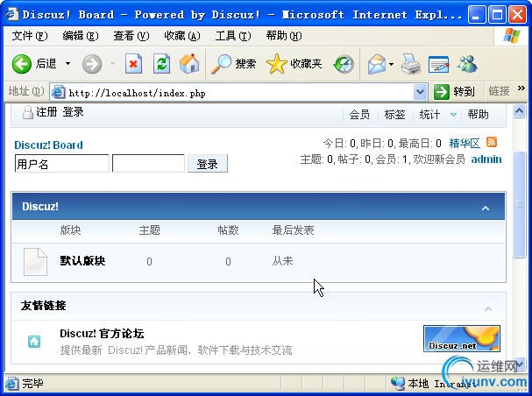532x396 pixels.
Task: Expand the address bar dropdown list
Action: click(420, 92)
